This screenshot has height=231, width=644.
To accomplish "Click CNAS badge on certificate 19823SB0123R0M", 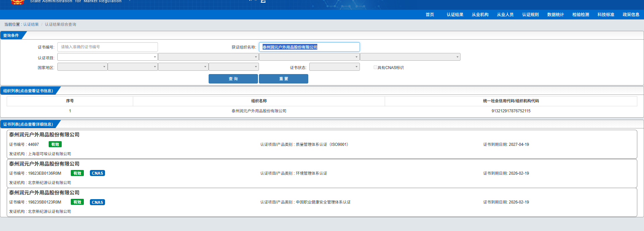I will click(97, 202).
